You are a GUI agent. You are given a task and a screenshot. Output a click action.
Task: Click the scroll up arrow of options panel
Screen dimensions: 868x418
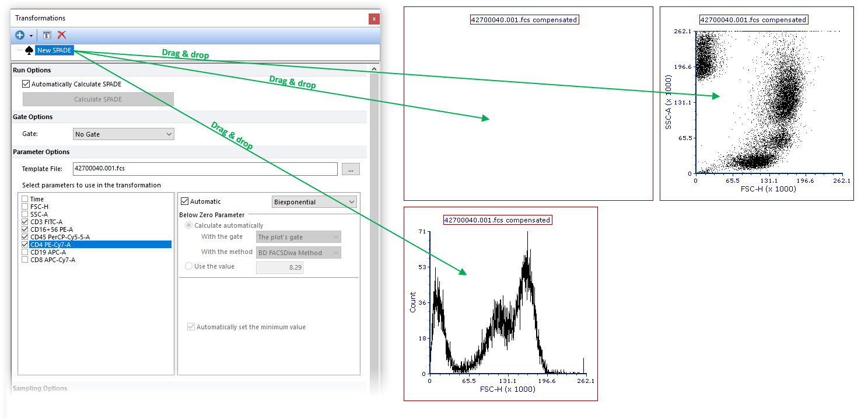[374, 69]
